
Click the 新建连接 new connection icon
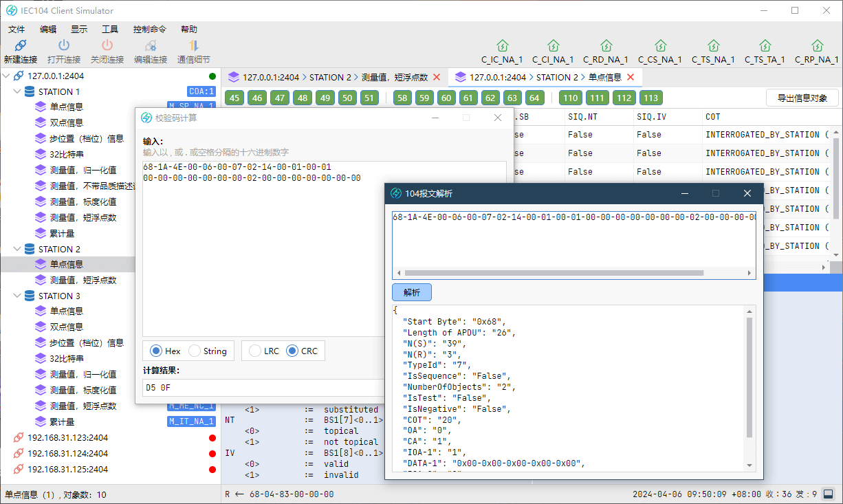20,45
